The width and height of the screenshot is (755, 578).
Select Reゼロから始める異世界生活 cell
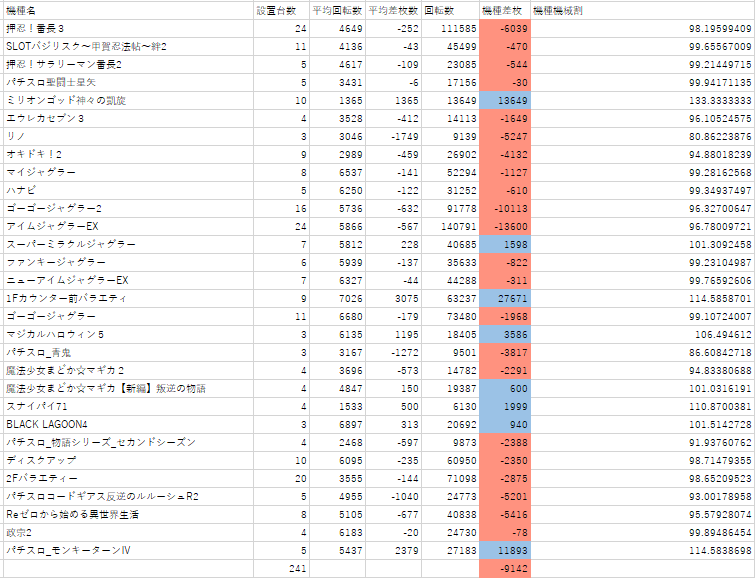tap(128, 514)
